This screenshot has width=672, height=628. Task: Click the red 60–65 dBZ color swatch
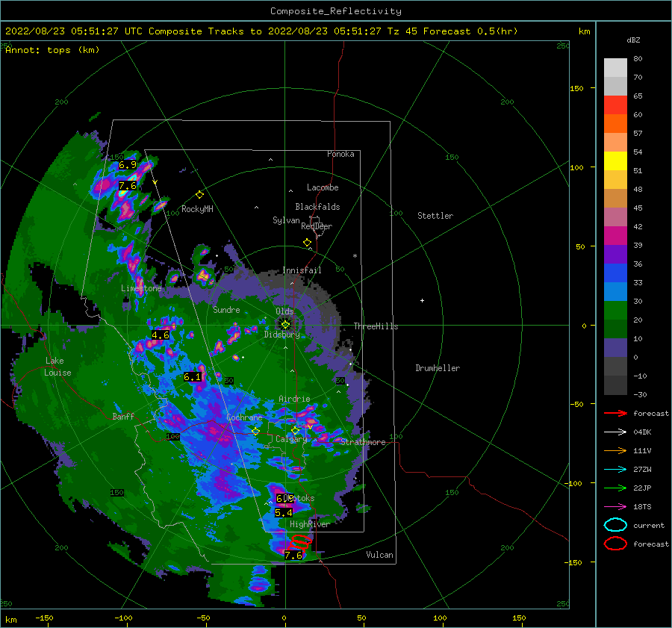tap(615, 105)
